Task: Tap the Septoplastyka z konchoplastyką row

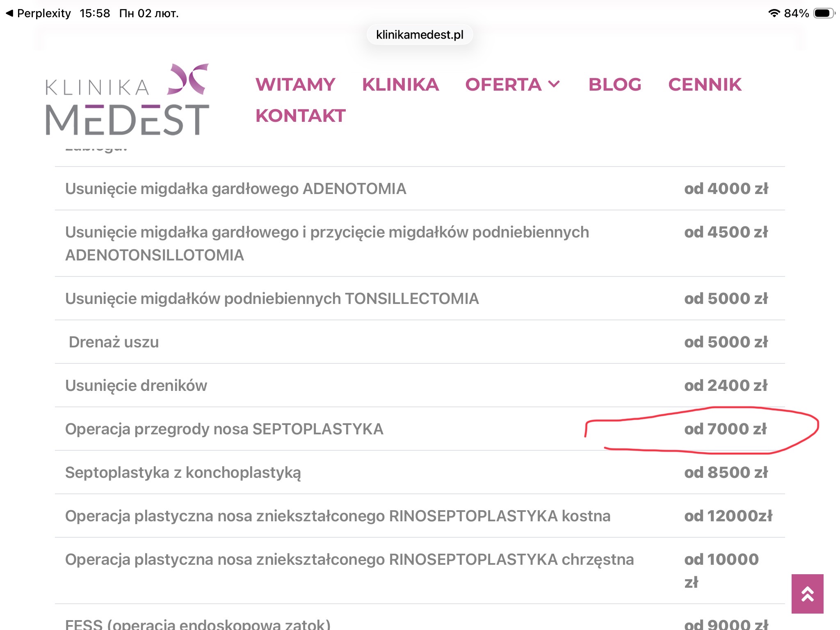Action: [183, 472]
